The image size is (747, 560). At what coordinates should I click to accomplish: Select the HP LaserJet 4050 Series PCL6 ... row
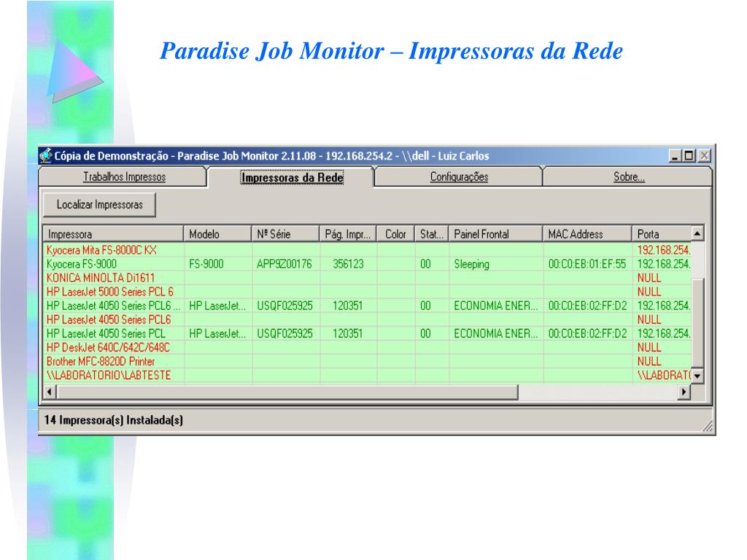coord(367,306)
